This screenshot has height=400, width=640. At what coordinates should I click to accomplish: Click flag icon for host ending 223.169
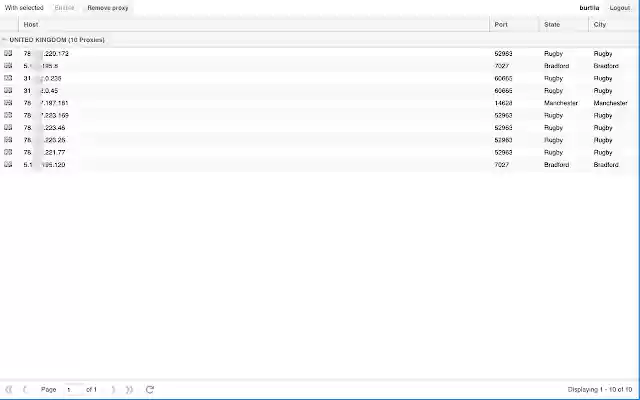click(x=8, y=115)
